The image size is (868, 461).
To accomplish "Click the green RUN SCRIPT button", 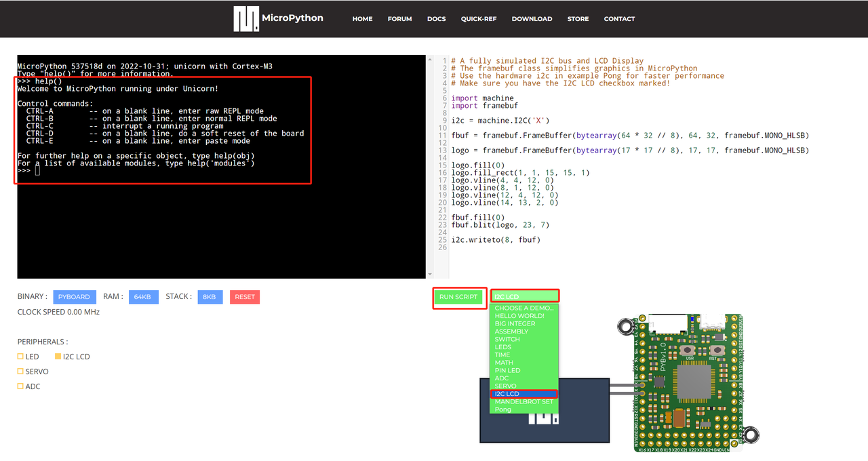I will [459, 297].
